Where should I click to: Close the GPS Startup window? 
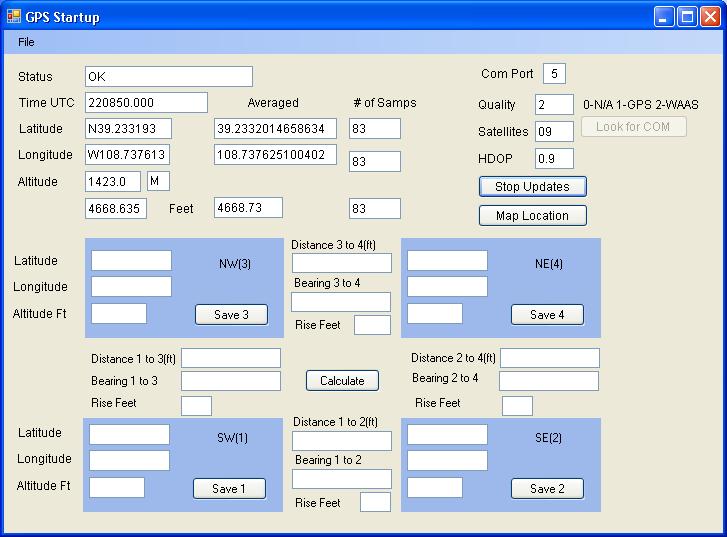710,17
